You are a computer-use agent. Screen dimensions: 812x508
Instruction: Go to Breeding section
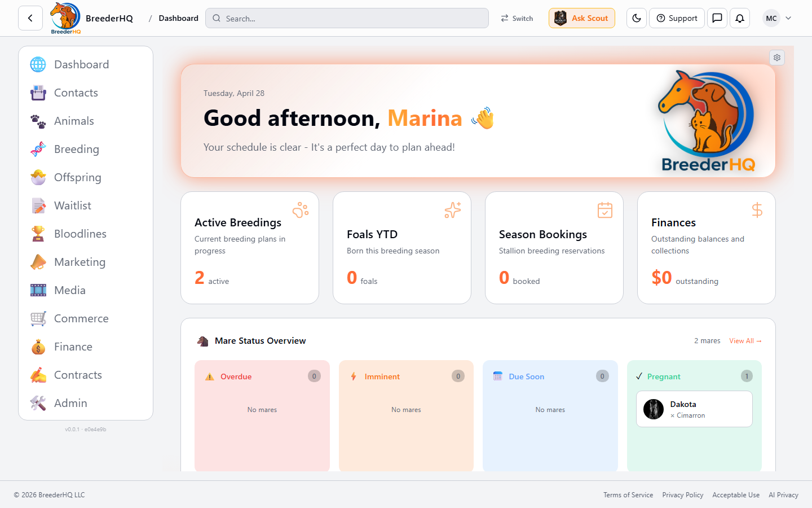coord(86,149)
